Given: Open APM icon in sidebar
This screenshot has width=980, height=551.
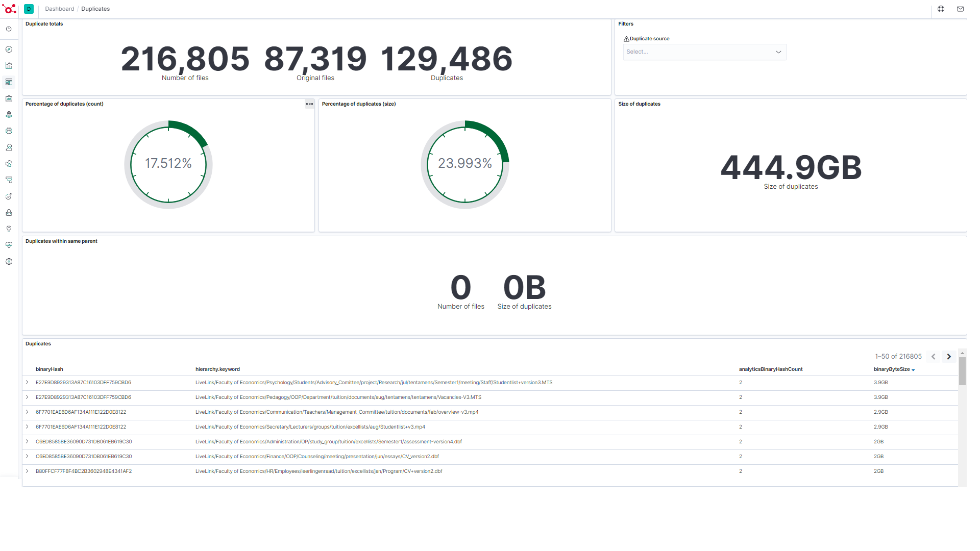Looking at the screenshot, I should pos(9,180).
